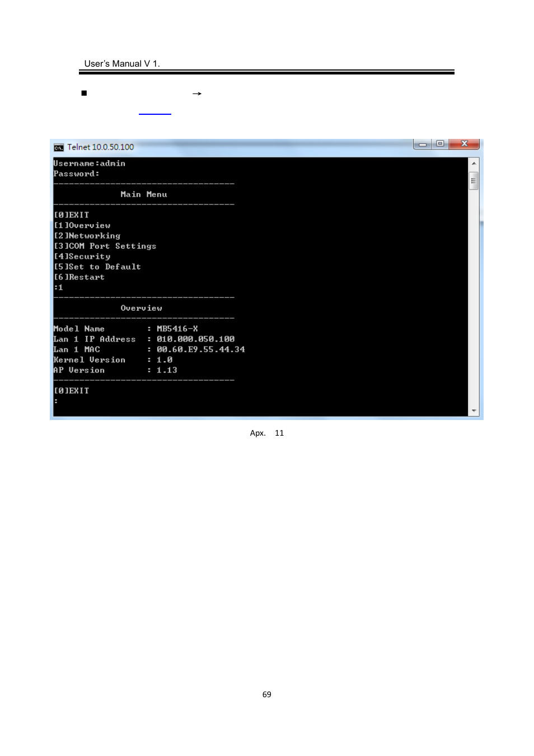This screenshot has height=756, width=534.
Task: Click the 'Lan 1 IP Address' label
Action: [95, 339]
